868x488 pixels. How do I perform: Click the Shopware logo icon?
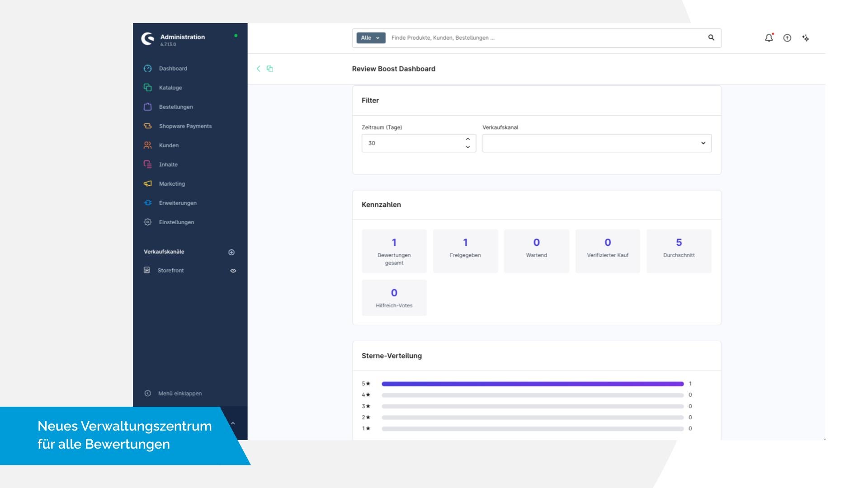(147, 39)
